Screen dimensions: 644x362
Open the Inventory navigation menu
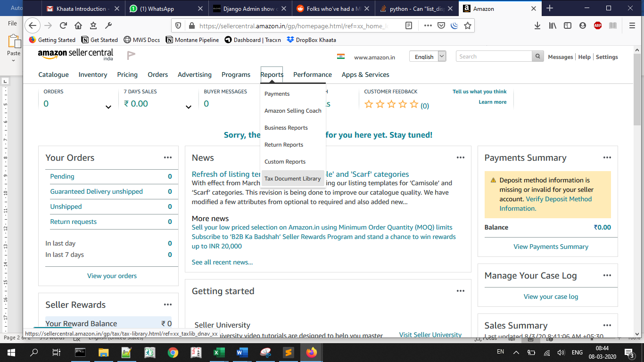93,74
